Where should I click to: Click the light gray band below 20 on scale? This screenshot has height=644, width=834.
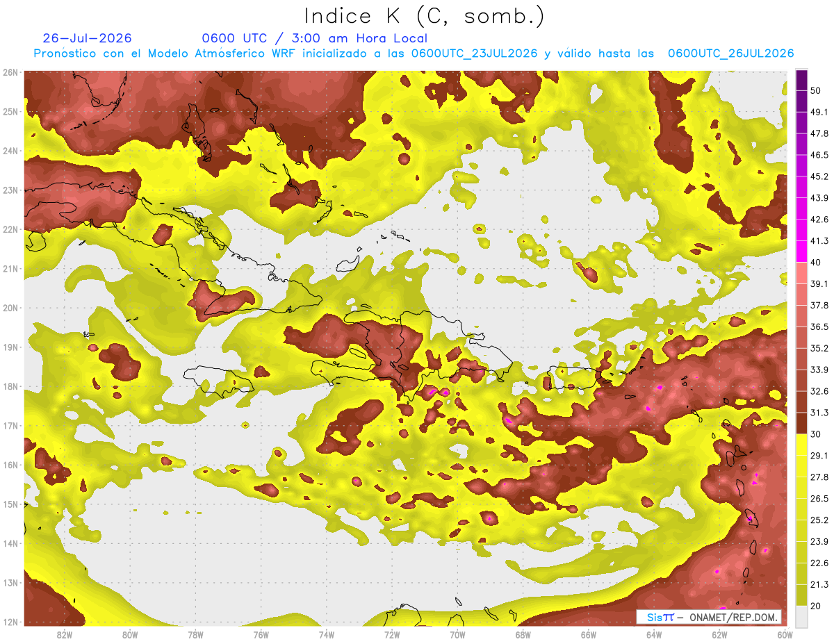click(x=801, y=616)
